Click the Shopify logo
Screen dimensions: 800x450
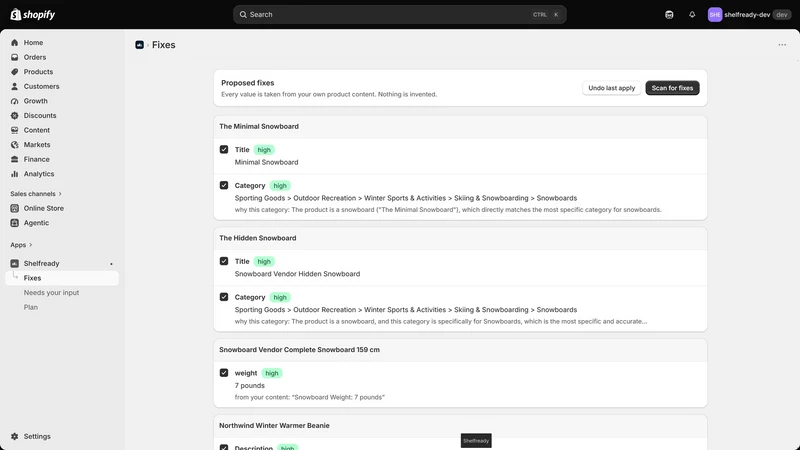point(33,15)
